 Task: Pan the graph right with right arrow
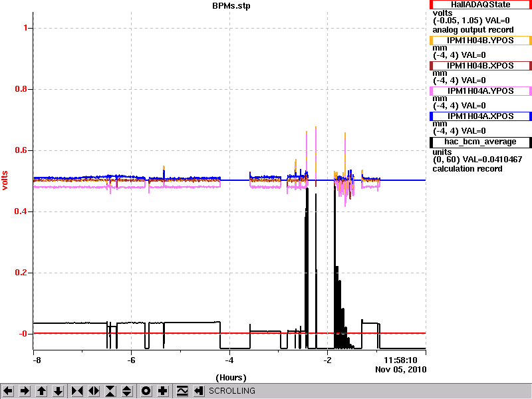click(x=25, y=391)
